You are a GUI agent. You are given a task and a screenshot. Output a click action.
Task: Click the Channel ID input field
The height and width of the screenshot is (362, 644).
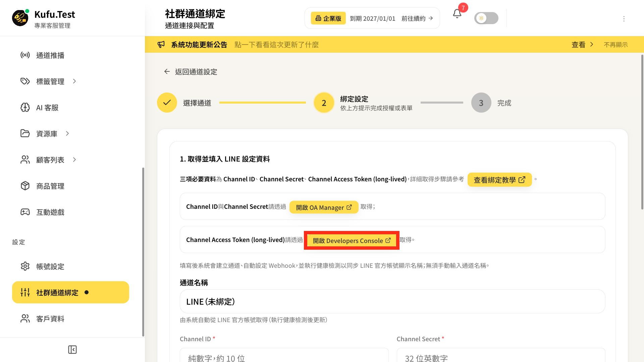tap(284, 355)
